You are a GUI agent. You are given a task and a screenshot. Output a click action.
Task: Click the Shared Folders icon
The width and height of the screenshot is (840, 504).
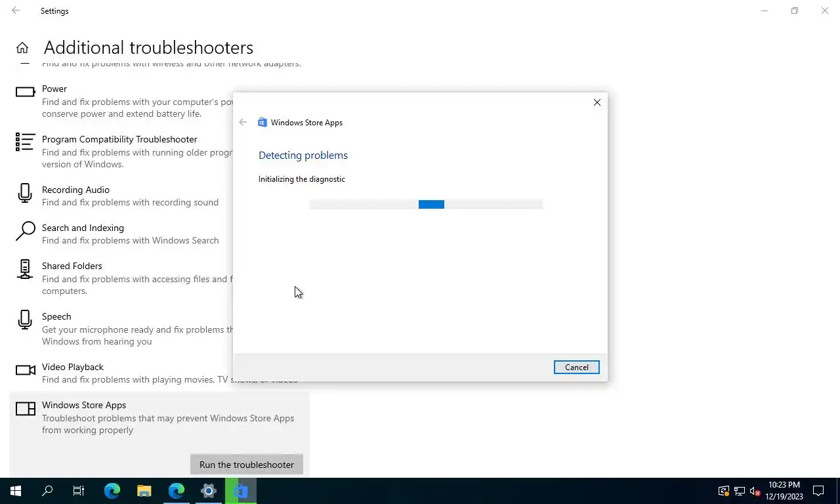coord(25,269)
